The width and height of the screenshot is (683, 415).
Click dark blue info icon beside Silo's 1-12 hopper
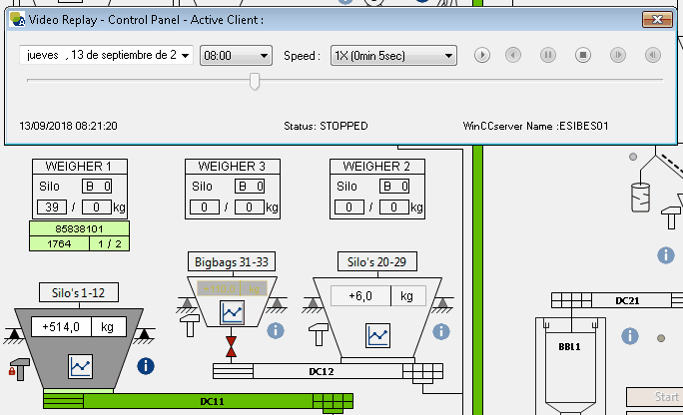point(146,366)
